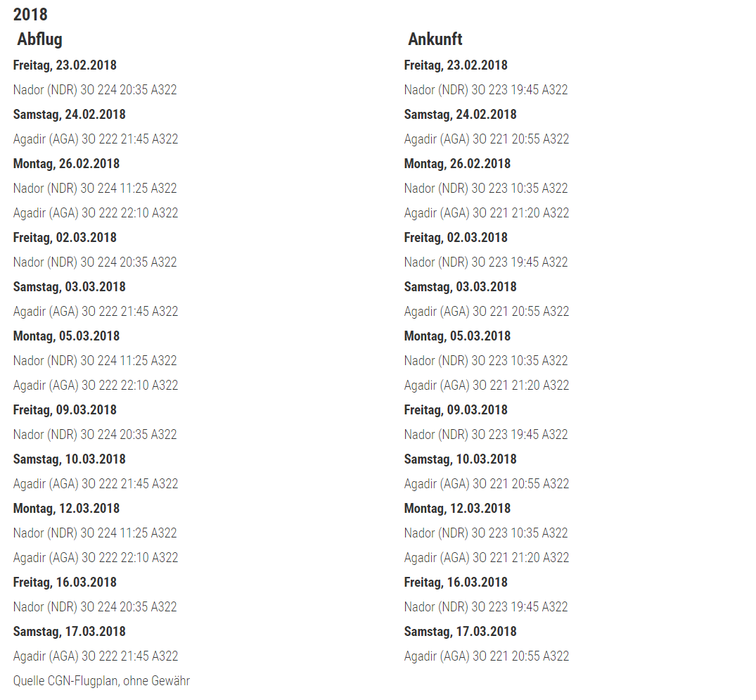Select Freitag, 23.02.2018 date under Ankunft

point(456,65)
